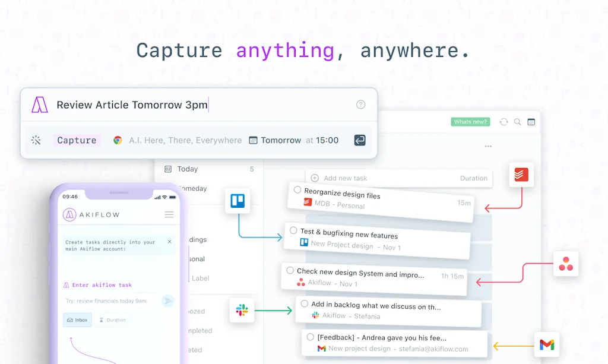Complete the Check new design System task

(x=290, y=270)
